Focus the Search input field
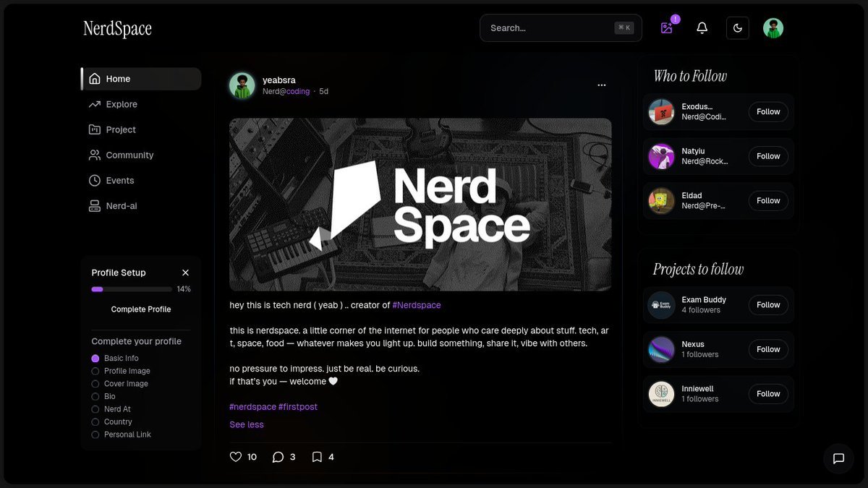Screen dimensions: 868x488 point(550,28)
